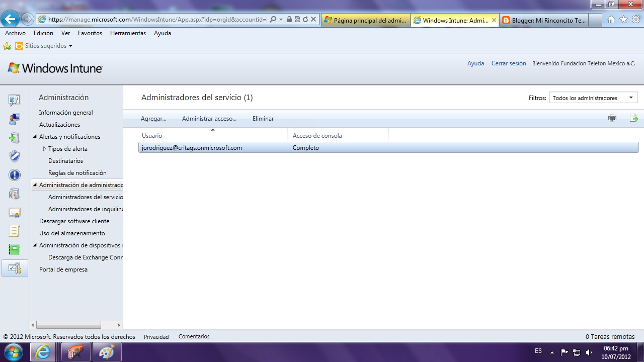Collapse the Administración de dispositivos node
The height and width of the screenshot is (362, 644).
pos(35,245)
